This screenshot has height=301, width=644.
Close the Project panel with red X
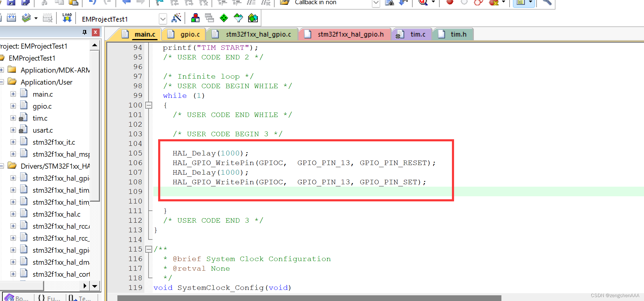coord(96,32)
